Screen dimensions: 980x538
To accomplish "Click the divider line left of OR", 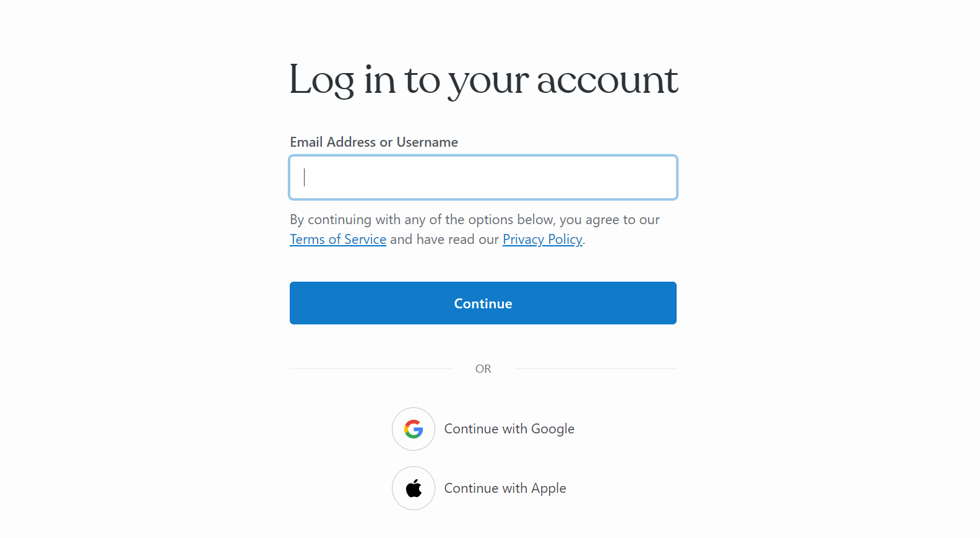I will point(371,369).
